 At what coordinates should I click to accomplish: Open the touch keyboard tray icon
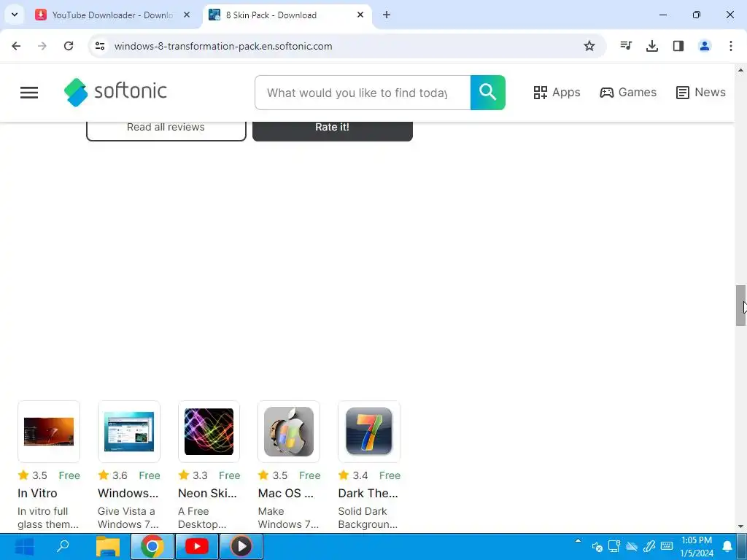[x=667, y=547]
